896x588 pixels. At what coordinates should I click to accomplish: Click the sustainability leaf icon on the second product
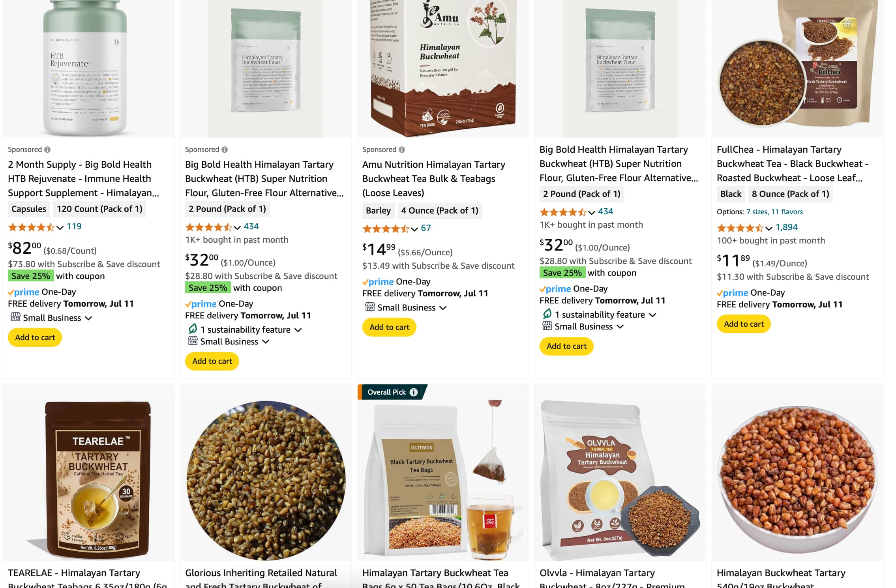(193, 329)
